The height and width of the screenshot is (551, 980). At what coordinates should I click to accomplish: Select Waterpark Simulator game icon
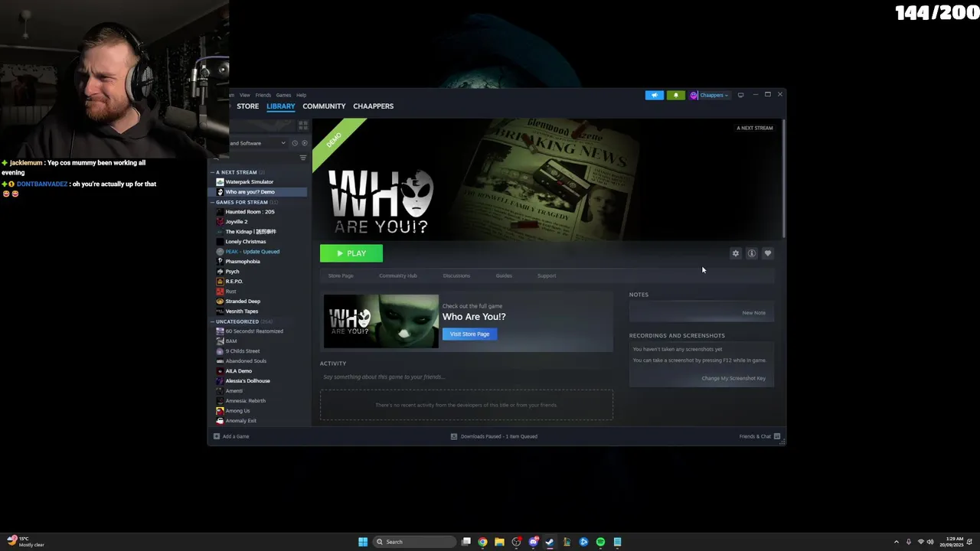pyautogui.click(x=220, y=182)
